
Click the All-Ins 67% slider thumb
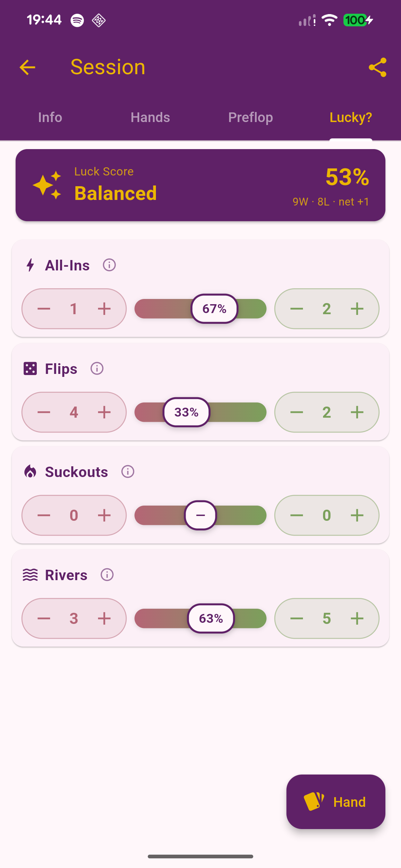click(214, 309)
